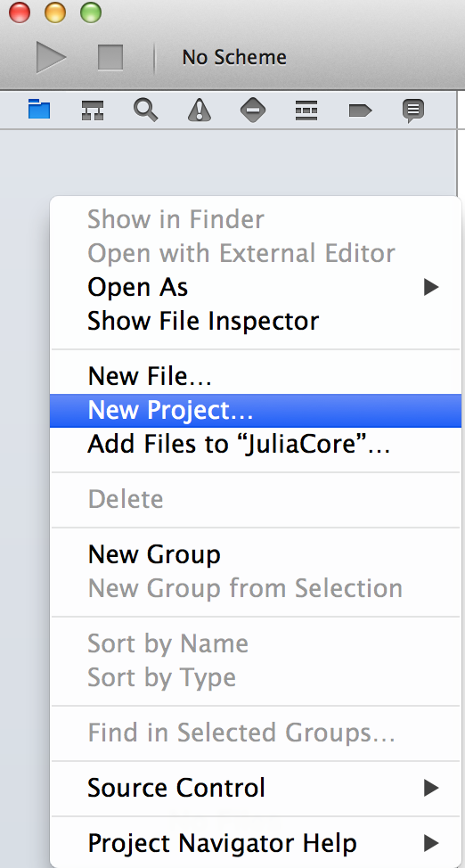Choose New Project… from the menu
Viewport: 465px width, 868px height.
(x=255, y=410)
